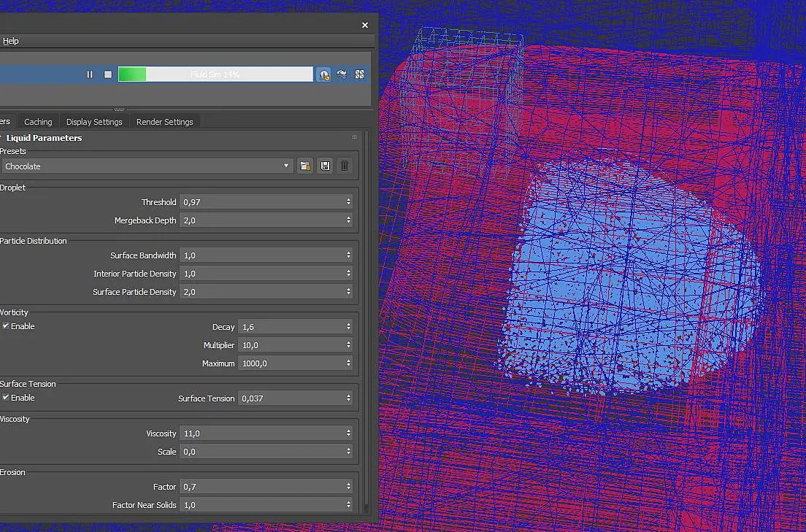Switch to the Caching tab

38,122
